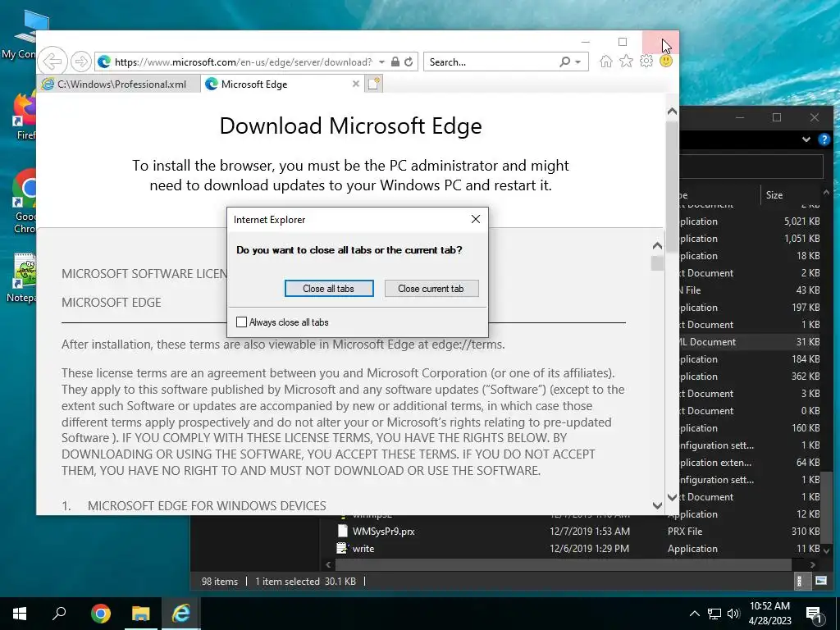The height and width of the screenshot is (630, 840).
Task: Select the Microsoft Edge tab
Action: [283, 84]
